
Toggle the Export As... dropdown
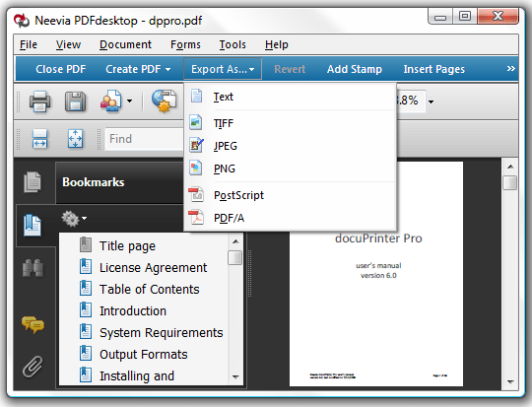click(223, 69)
